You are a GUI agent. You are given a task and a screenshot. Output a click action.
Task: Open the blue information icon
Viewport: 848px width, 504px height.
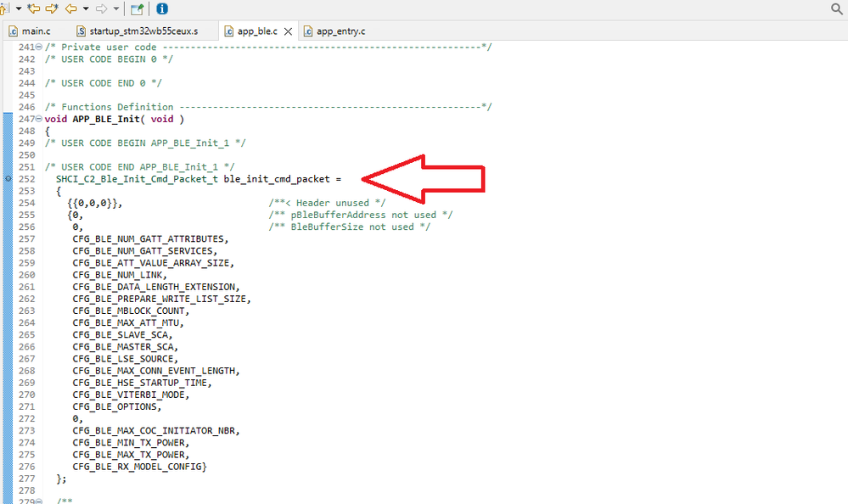coord(161,8)
